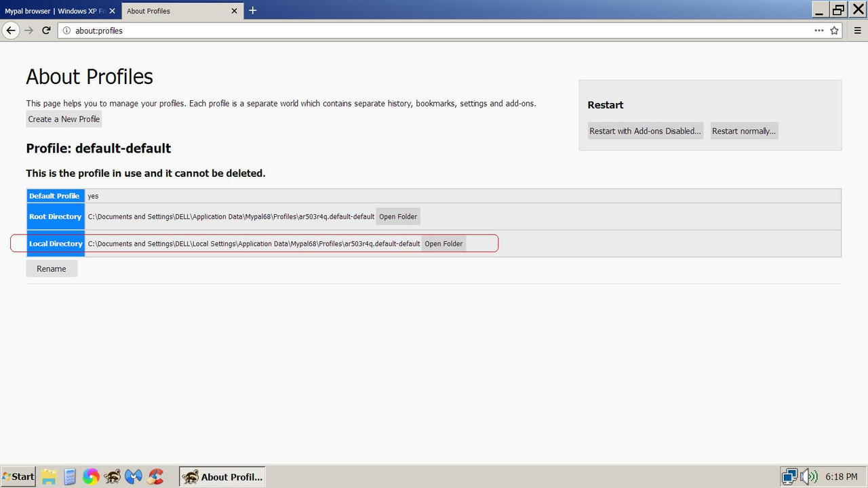The width and height of the screenshot is (868, 488).
Task: Open a new tab with the plus button
Action: 253,10
